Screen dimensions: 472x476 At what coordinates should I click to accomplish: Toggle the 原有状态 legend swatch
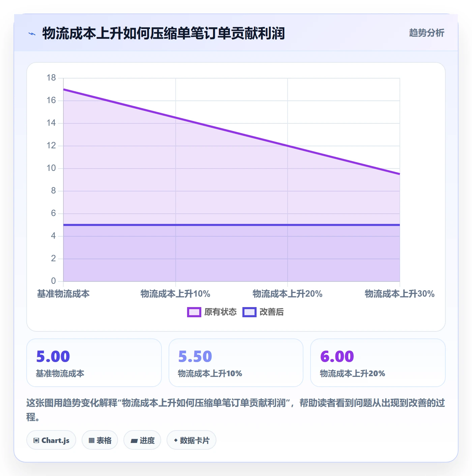[194, 312]
